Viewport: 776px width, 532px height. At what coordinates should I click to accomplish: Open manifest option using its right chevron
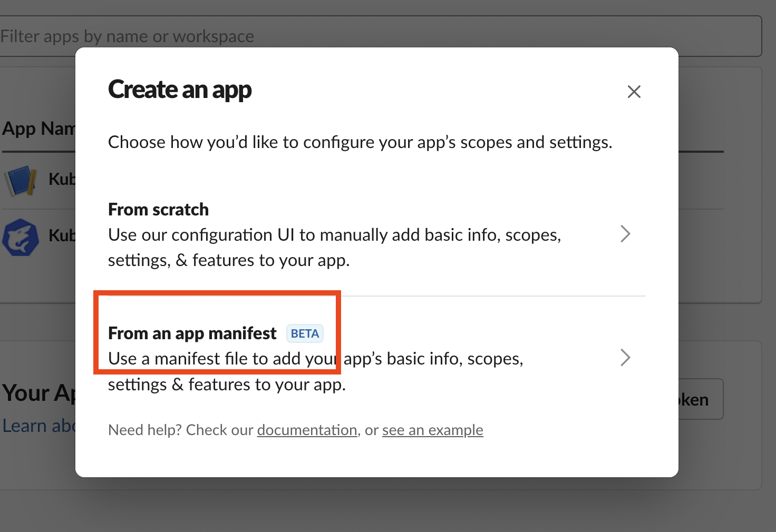pyautogui.click(x=625, y=358)
